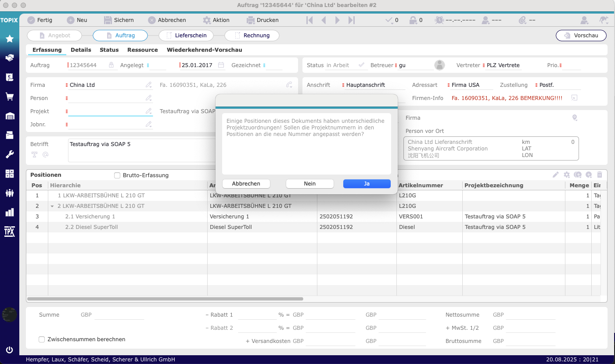Open the Drucken printer menu
The height and width of the screenshot is (364, 615).
263,20
